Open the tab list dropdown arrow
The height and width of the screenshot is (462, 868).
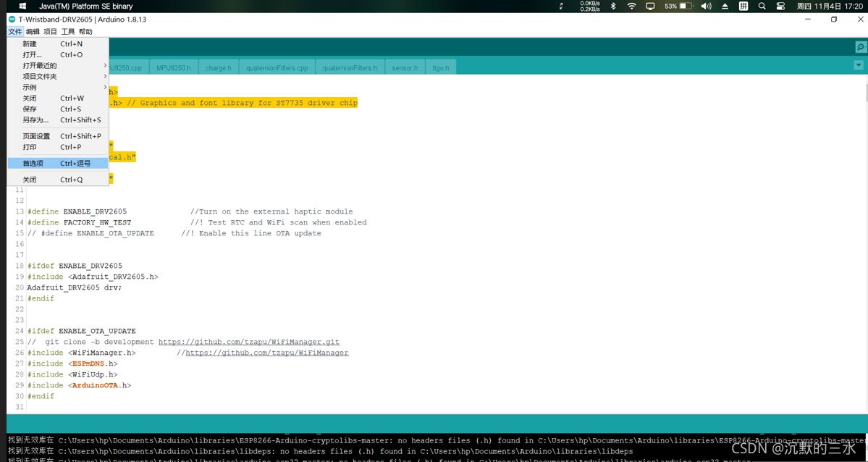pos(859,65)
